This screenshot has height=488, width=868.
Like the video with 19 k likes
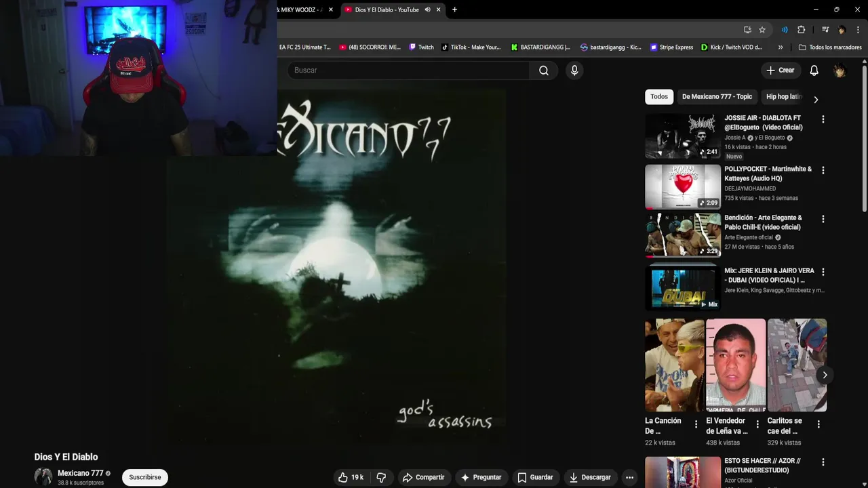point(351,477)
